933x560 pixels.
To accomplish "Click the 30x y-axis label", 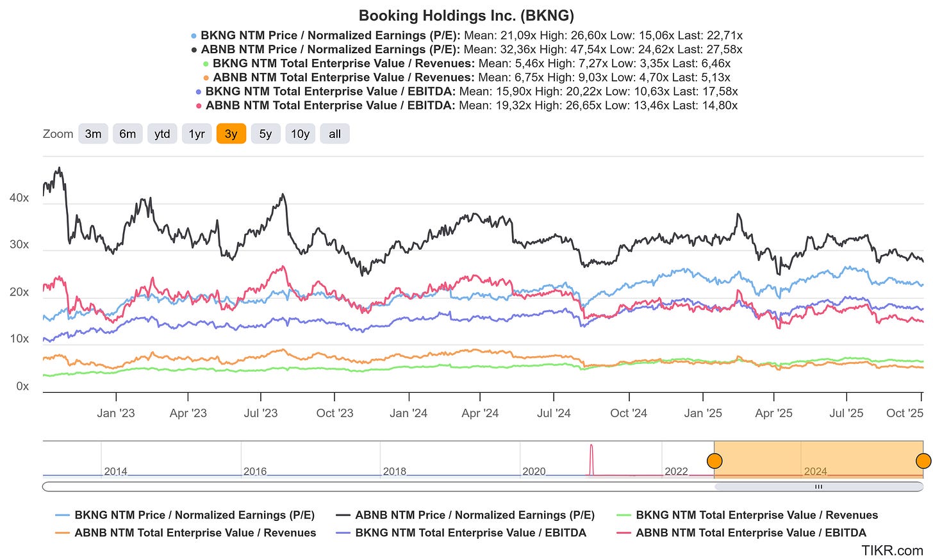I will pyautogui.click(x=19, y=245).
